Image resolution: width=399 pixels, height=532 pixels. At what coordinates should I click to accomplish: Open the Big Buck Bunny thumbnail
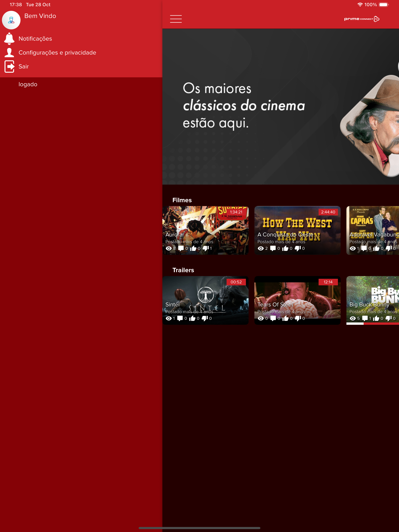(x=373, y=300)
